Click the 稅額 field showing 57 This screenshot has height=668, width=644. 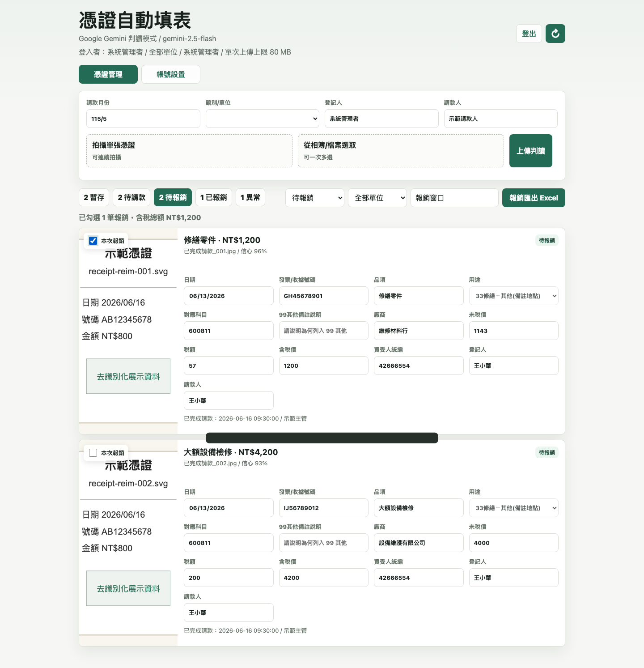point(229,366)
